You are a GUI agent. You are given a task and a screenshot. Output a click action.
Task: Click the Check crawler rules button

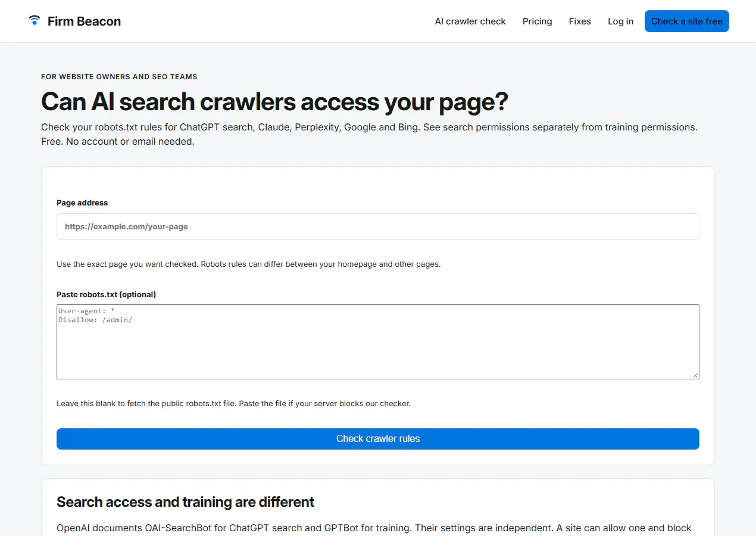tap(378, 439)
